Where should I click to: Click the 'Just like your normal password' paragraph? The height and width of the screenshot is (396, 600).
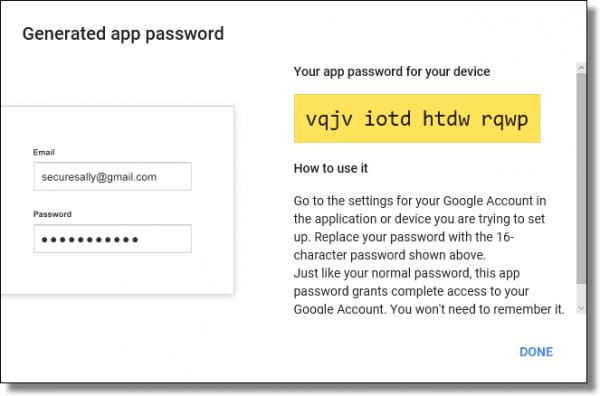pyautogui.click(x=429, y=291)
